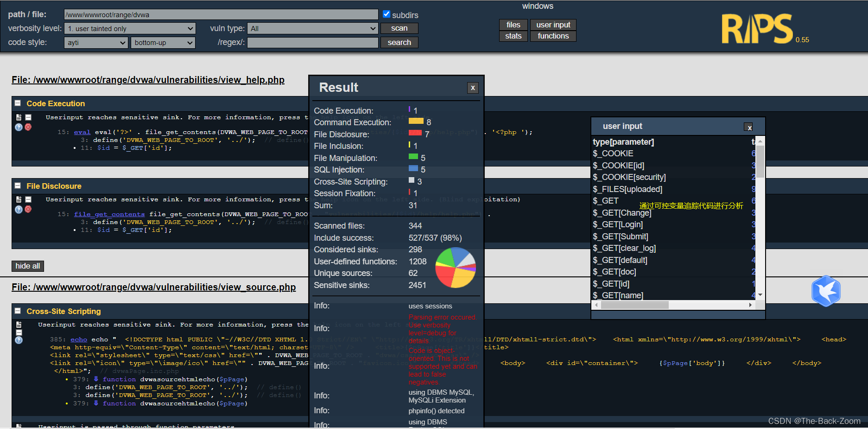Close the Result window
The width and height of the screenshot is (868, 429).
point(473,88)
